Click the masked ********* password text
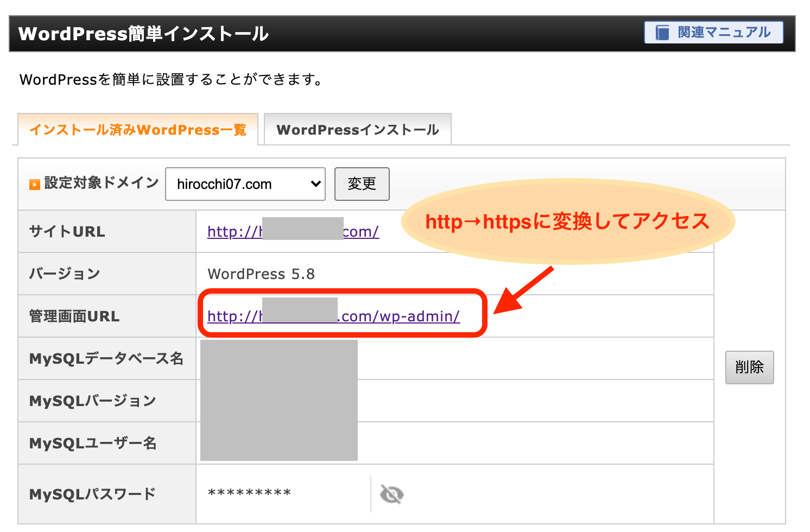Screen dimensions: 810x532 coord(250,493)
